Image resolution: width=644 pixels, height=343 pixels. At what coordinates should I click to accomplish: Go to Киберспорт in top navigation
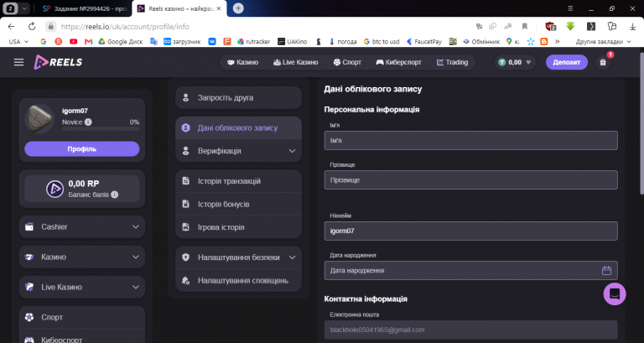(x=399, y=62)
